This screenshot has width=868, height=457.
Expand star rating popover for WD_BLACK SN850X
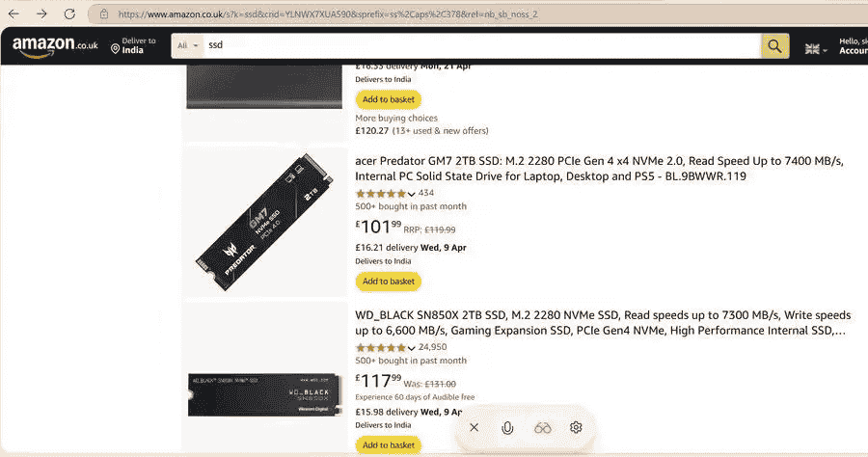coord(412,348)
